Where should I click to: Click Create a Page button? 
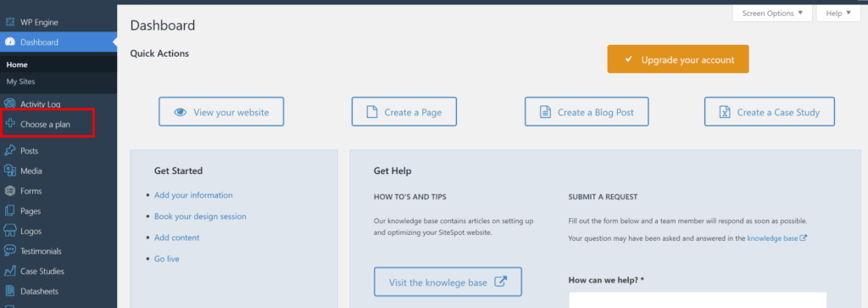coord(404,112)
